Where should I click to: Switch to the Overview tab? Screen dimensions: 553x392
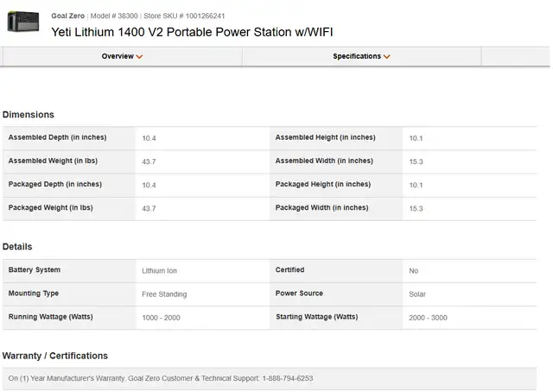[123, 56]
